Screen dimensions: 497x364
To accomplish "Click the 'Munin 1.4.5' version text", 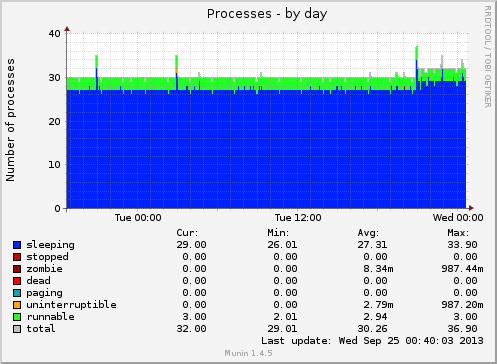I will (248, 353).
